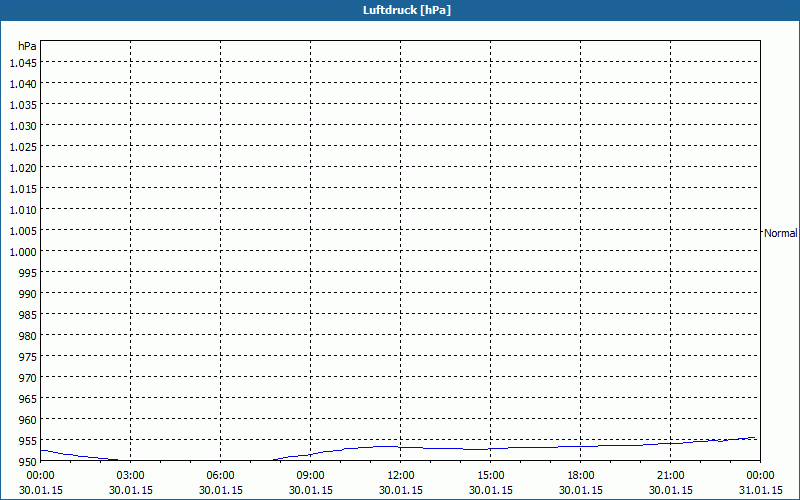Select the 1.035 y-axis value
This screenshot has width=800, height=500.
[23, 105]
